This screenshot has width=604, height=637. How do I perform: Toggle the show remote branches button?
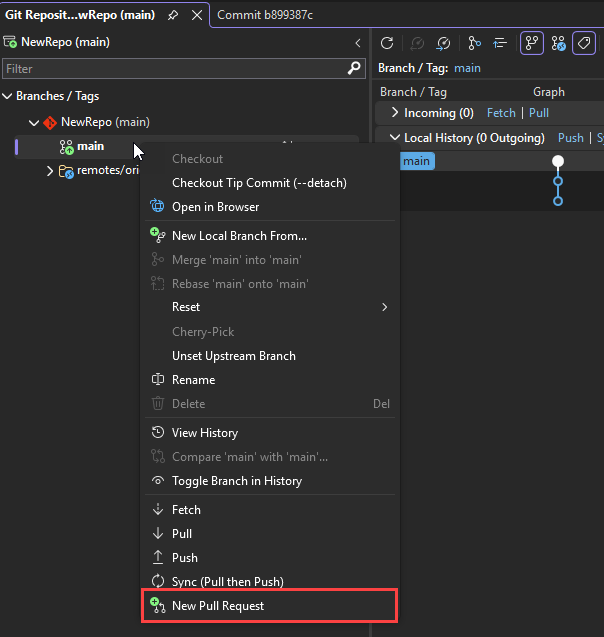click(x=559, y=44)
